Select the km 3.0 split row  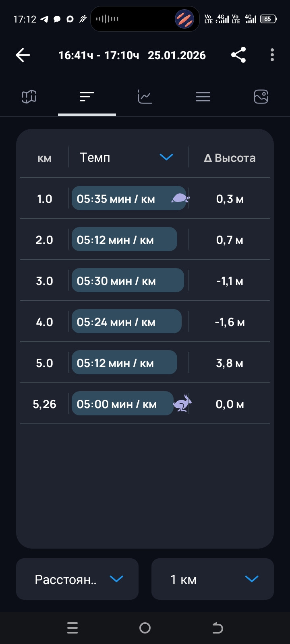click(145, 281)
